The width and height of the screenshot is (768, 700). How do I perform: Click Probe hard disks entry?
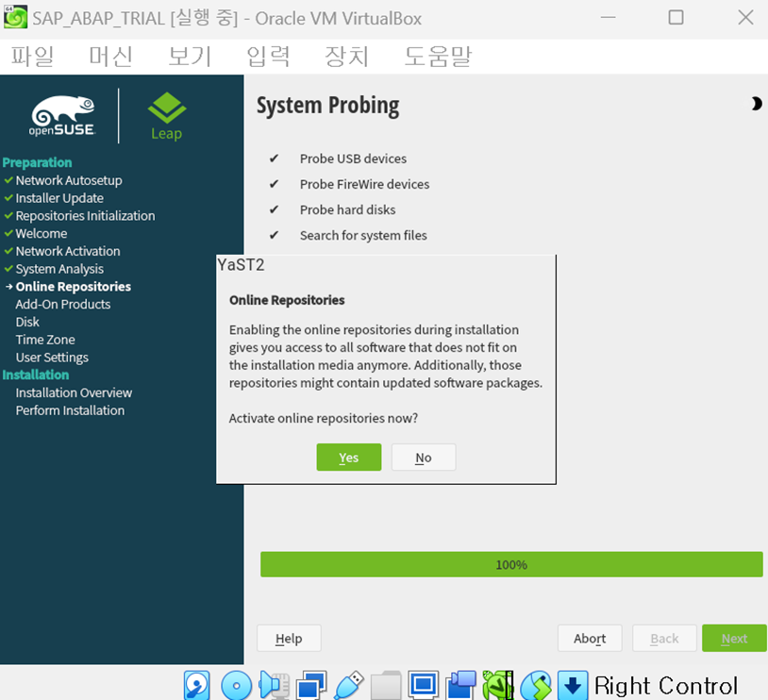click(348, 209)
